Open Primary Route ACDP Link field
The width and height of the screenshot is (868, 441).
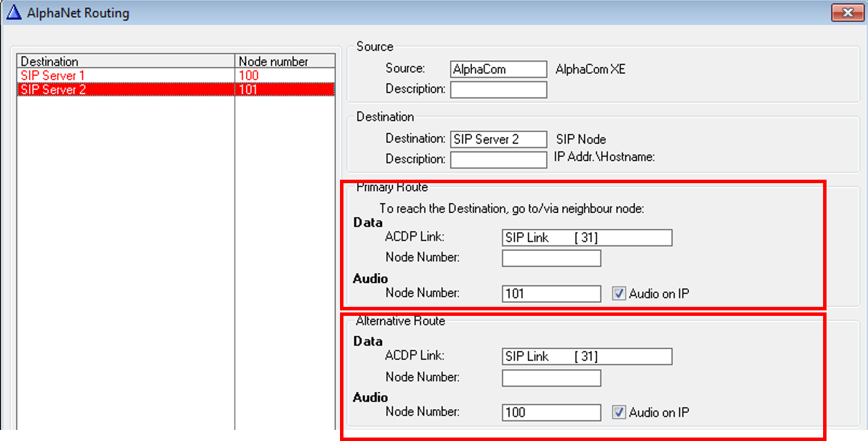[587, 238]
